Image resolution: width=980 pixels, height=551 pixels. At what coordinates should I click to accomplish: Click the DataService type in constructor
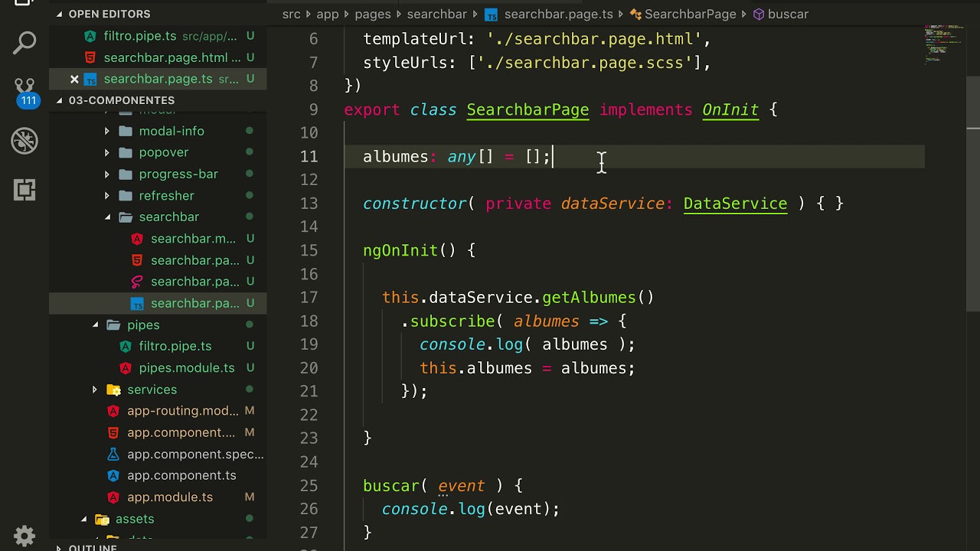click(x=735, y=204)
